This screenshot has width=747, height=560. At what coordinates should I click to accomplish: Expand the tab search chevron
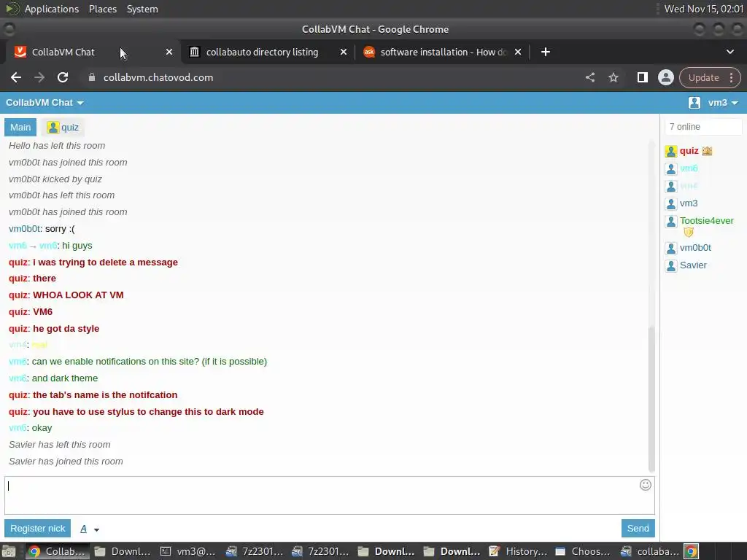(729, 52)
